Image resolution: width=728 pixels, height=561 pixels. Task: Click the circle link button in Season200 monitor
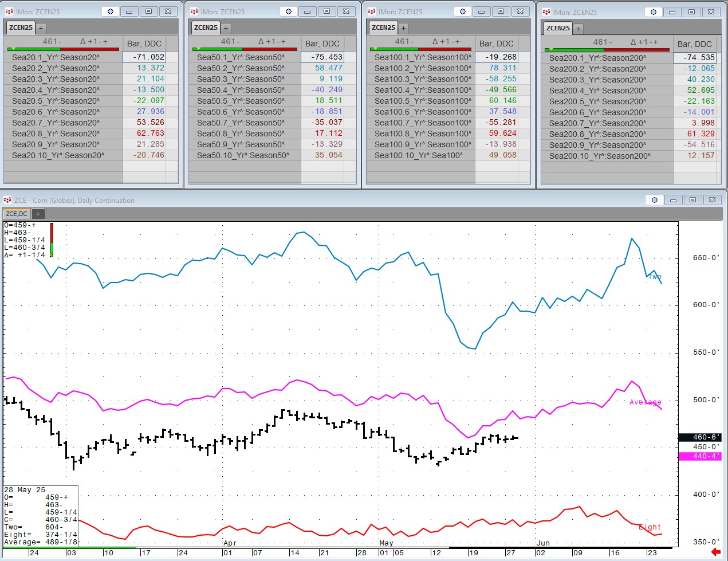pyautogui.click(x=653, y=12)
